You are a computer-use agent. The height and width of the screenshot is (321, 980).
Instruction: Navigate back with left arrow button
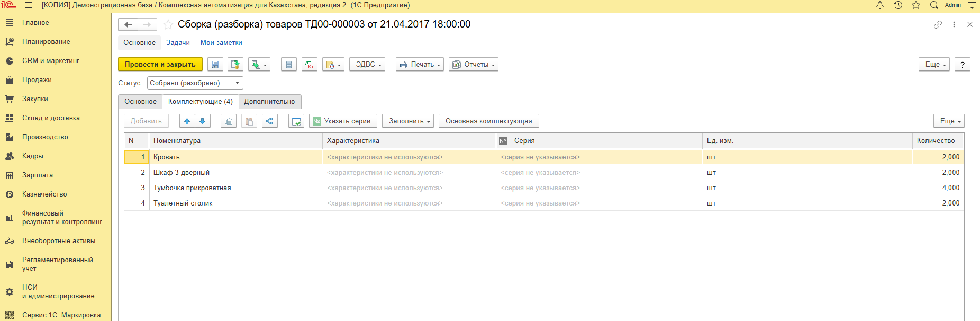pos(128,24)
